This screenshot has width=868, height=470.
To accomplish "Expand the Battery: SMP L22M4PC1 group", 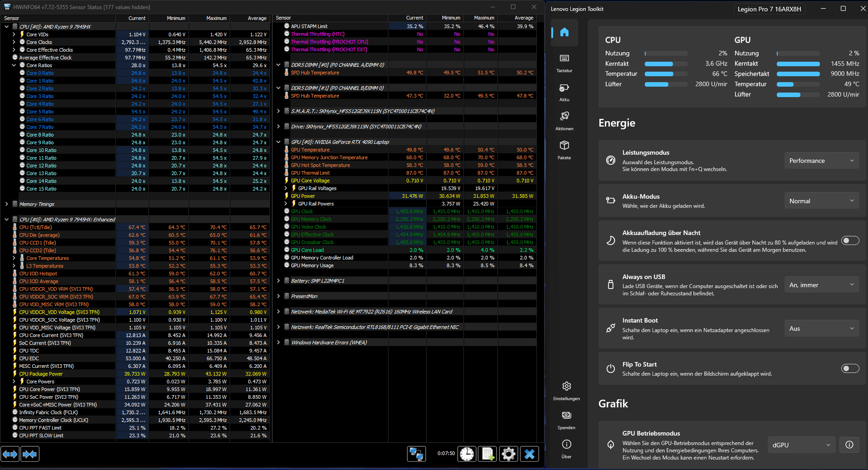I will point(278,281).
